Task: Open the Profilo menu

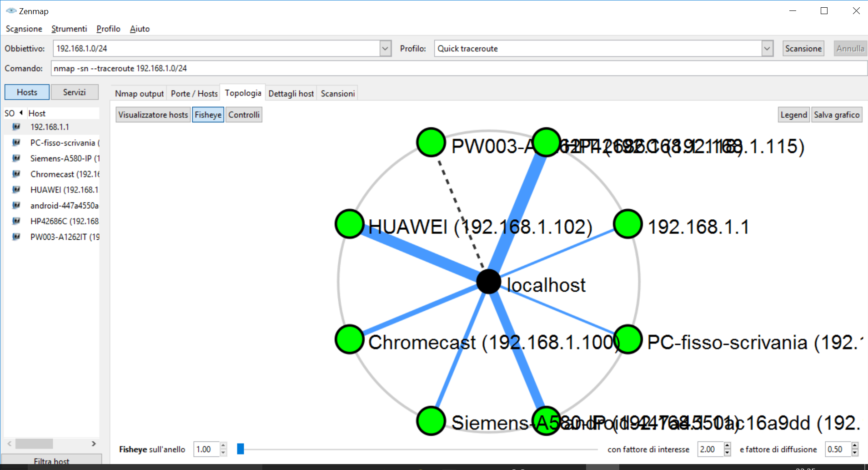Action: click(108, 29)
